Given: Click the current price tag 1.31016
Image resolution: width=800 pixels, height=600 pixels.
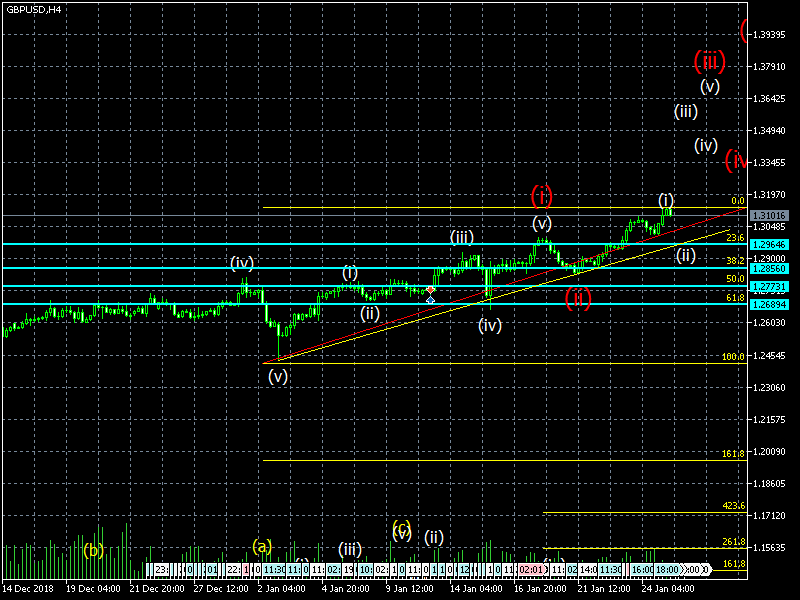Looking at the screenshot, I should click(769, 216).
